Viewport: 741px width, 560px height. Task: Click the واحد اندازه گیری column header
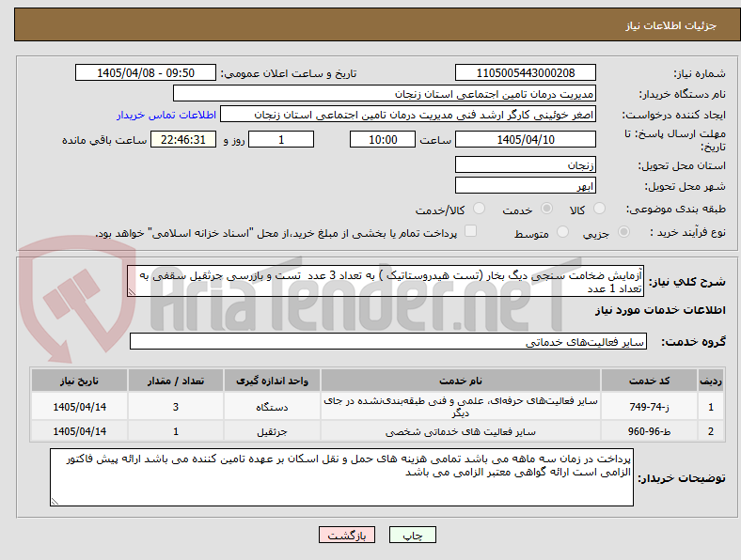pyautogui.click(x=272, y=381)
